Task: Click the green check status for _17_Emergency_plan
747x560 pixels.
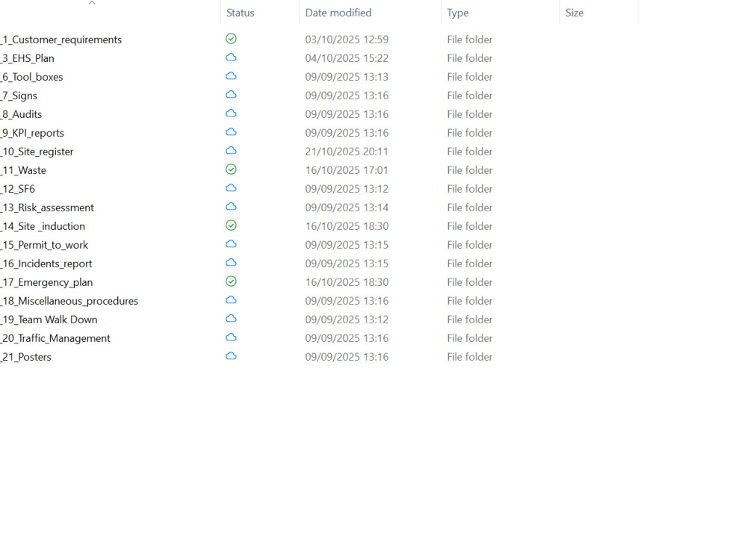Action: click(x=231, y=281)
